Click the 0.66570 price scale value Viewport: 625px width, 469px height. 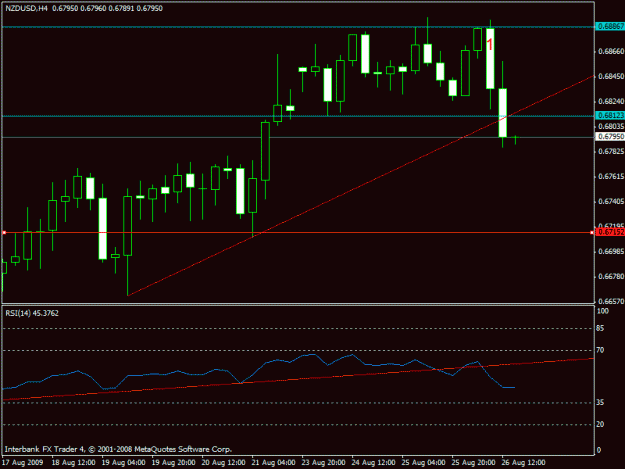tap(611, 302)
